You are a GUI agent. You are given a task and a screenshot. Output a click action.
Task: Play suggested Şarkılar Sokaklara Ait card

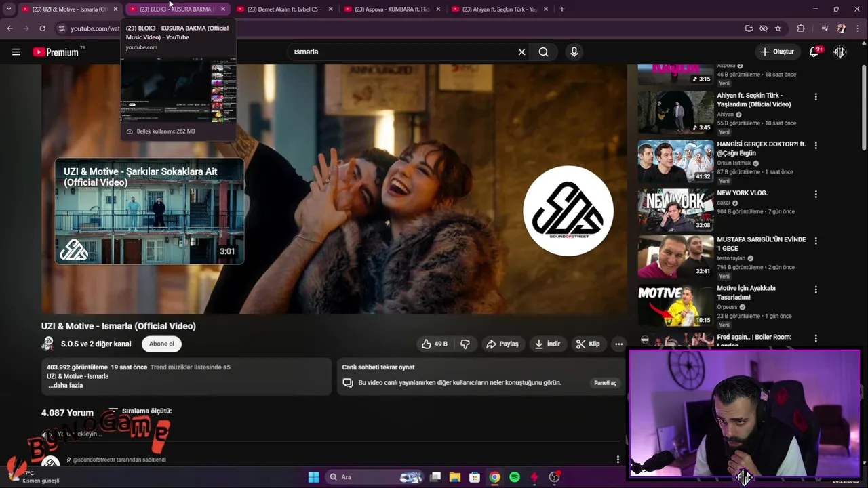[x=149, y=211]
